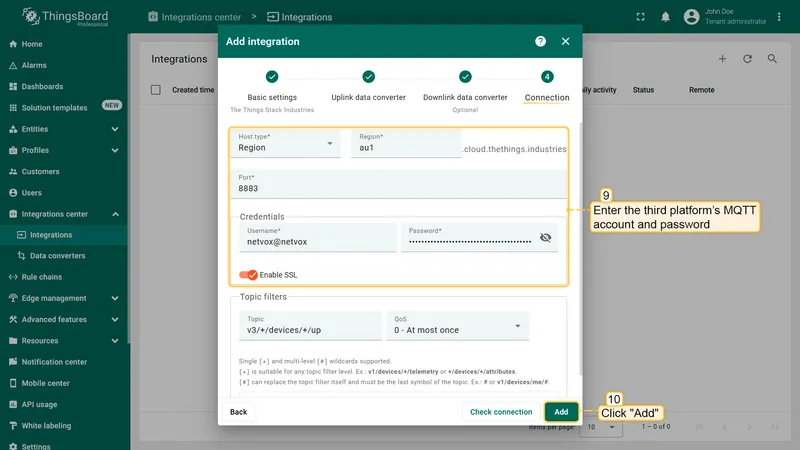Go to Uplink data converter step
800x450 pixels.
click(368, 87)
